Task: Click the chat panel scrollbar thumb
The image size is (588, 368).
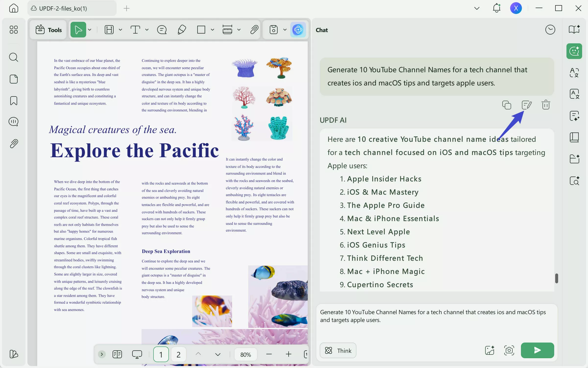Action: 556,278
